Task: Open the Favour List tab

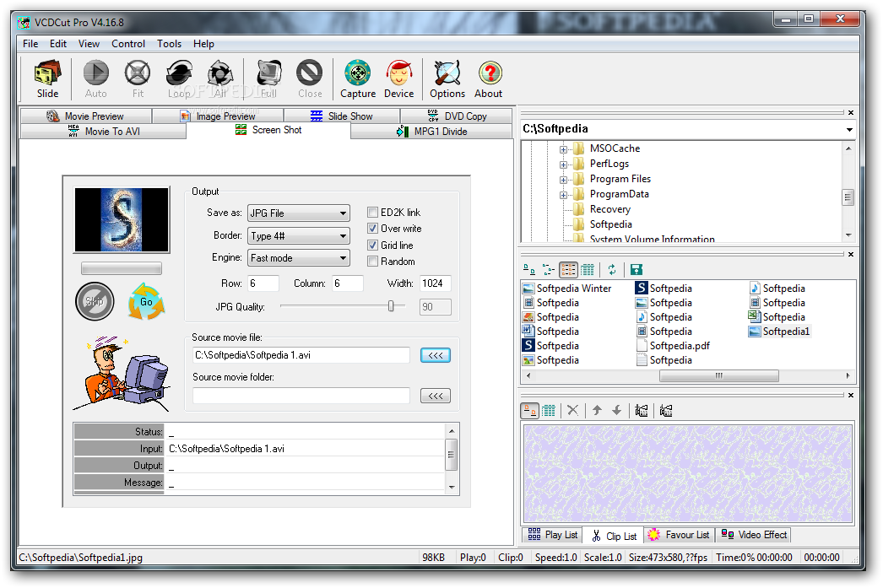Action: [679, 535]
